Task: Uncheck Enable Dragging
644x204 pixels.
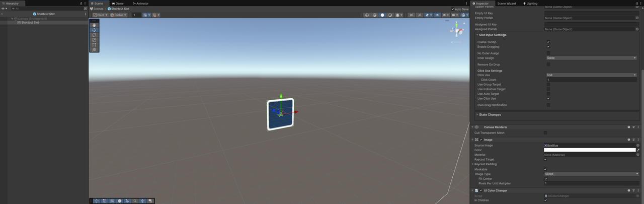Action: click(548, 47)
